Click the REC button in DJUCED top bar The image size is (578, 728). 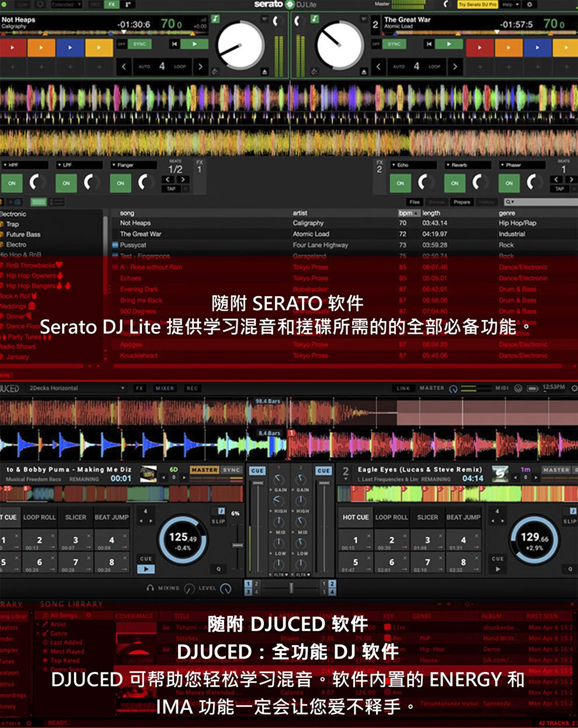tap(192, 388)
